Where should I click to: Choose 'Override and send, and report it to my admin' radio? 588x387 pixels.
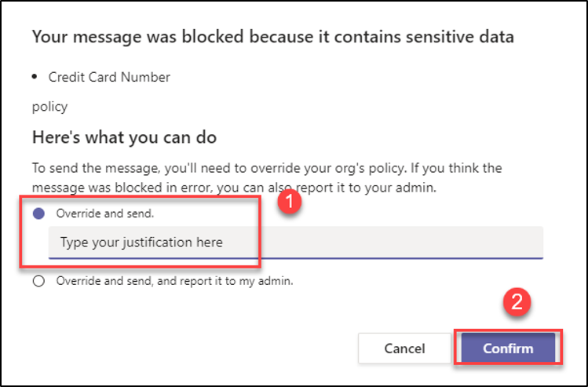pyautogui.click(x=38, y=282)
